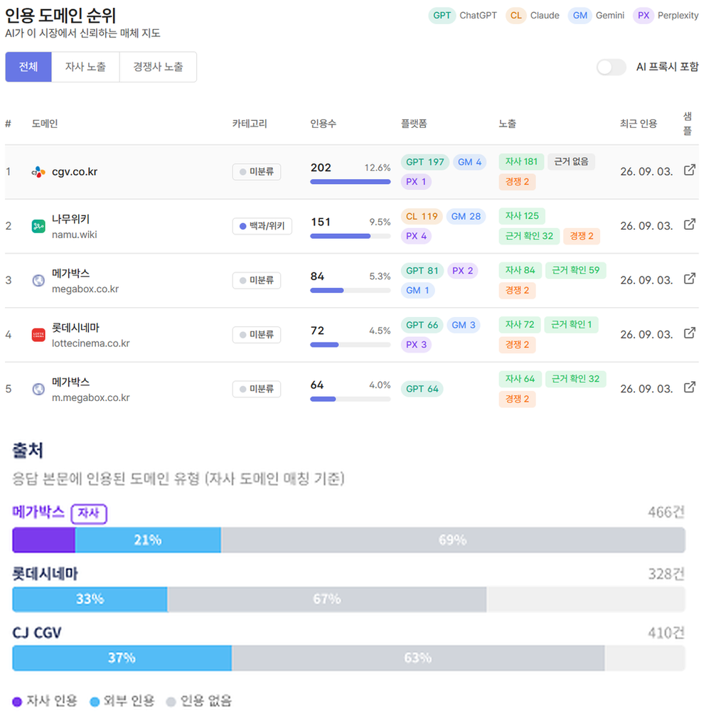The height and width of the screenshot is (728, 706).
Task: Click the CL 119 platform chip
Action: pyautogui.click(x=422, y=216)
